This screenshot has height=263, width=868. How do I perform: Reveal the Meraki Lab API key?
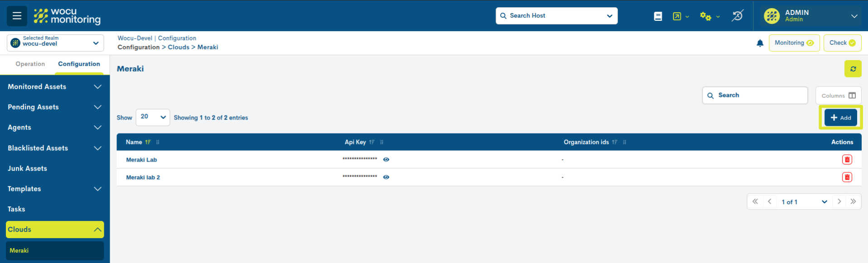click(x=386, y=159)
